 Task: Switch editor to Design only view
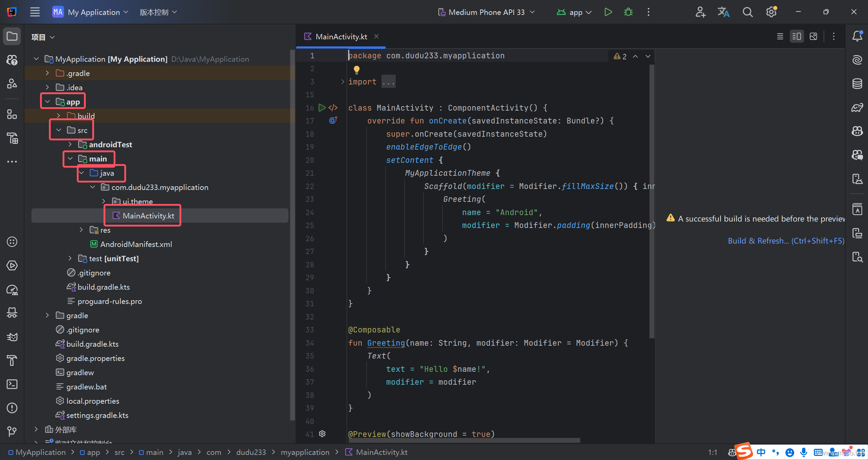(813, 36)
